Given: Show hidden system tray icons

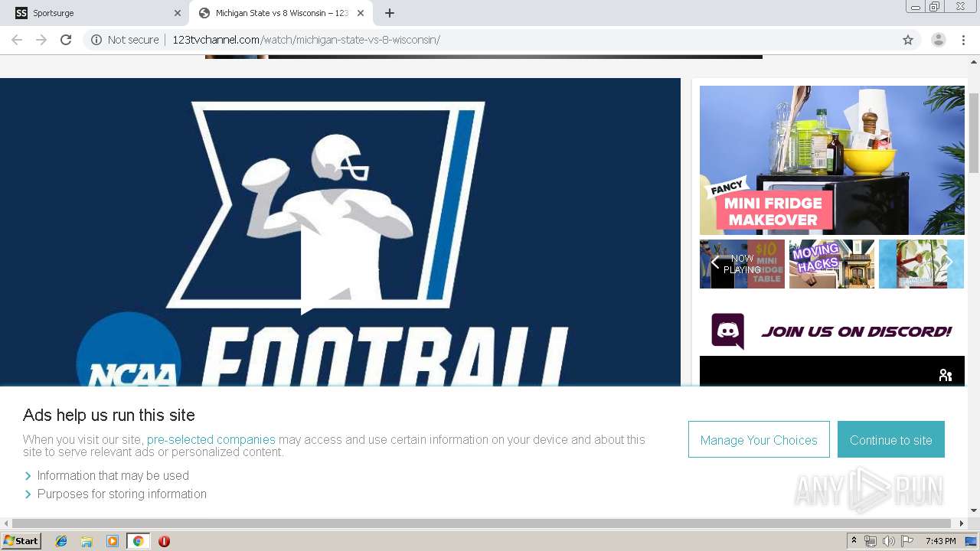Looking at the screenshot, I should tap(854, 541).
